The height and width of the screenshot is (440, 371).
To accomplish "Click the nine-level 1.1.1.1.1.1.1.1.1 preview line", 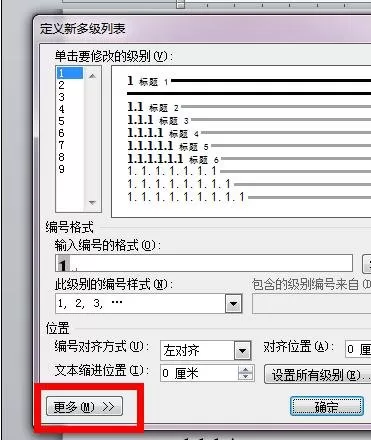I will pyautogui.click(x=249, y=197).
